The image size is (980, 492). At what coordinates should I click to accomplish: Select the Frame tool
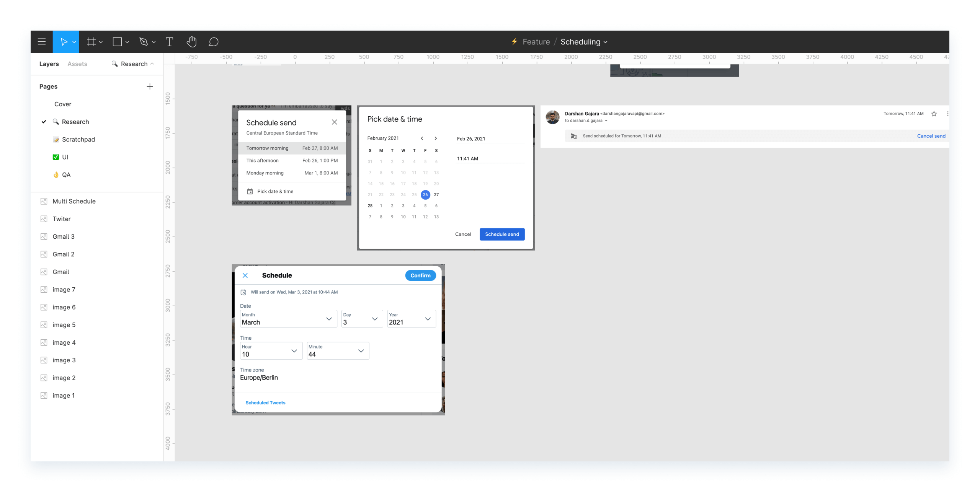click(x=91, y=42)
